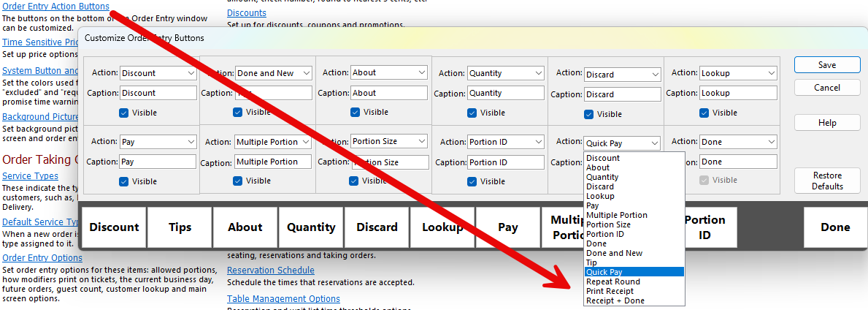Edit the Lookup caption field

click(x=739, y=93)
